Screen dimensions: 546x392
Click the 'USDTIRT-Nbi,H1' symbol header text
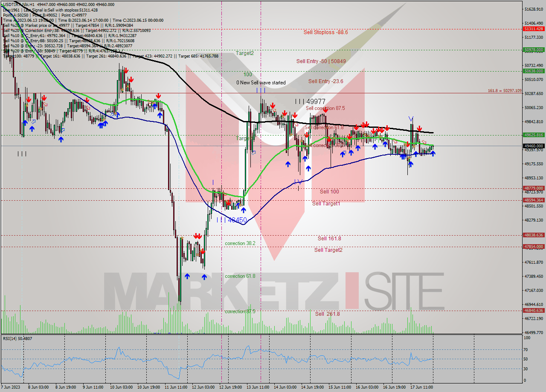pos(18,4)
